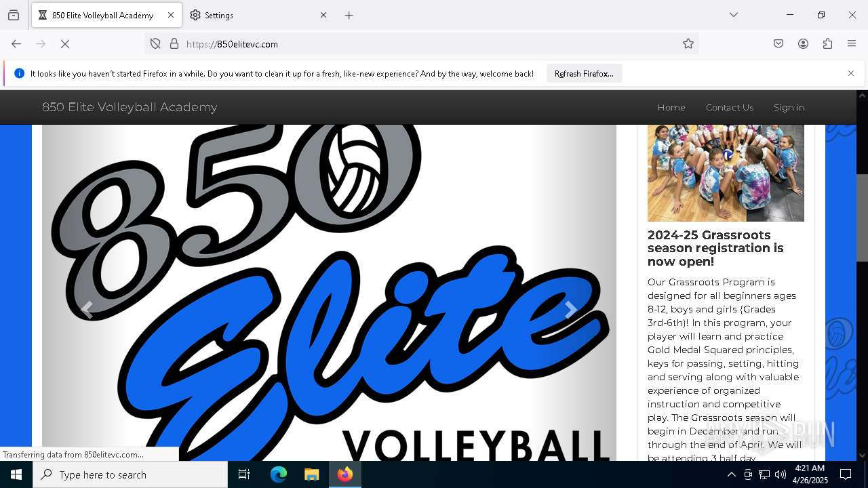Image resolution: width=868 pixels, height=488 pixels.
Task: Open the Grassroots team photo thumbnail
Action: coord(726,173)
